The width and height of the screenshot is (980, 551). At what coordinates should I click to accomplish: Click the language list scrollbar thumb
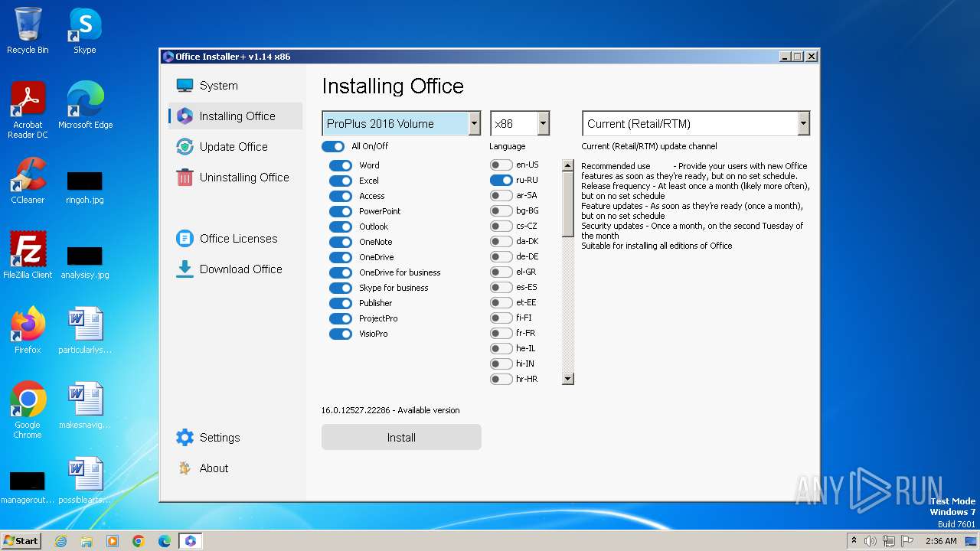[x=567, y=204]
